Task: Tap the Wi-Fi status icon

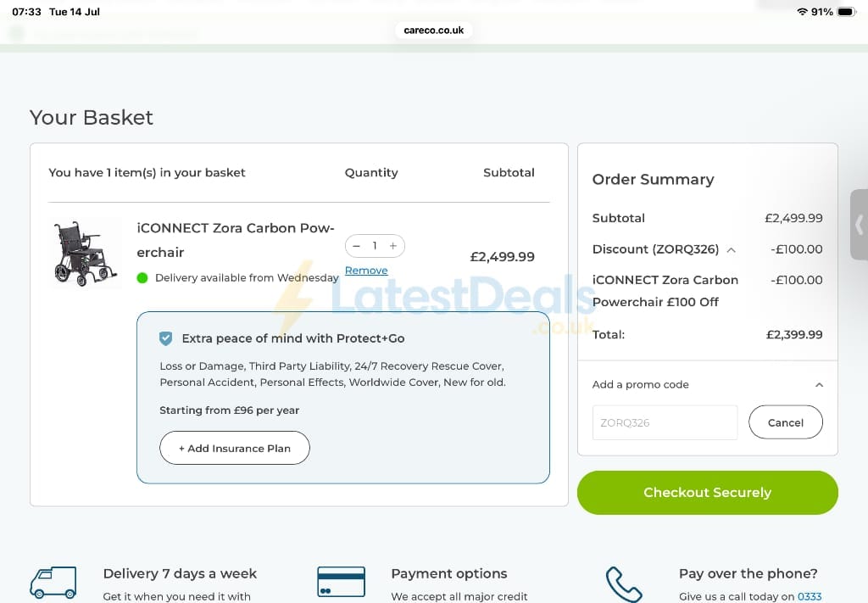Action: click(802, 12)
